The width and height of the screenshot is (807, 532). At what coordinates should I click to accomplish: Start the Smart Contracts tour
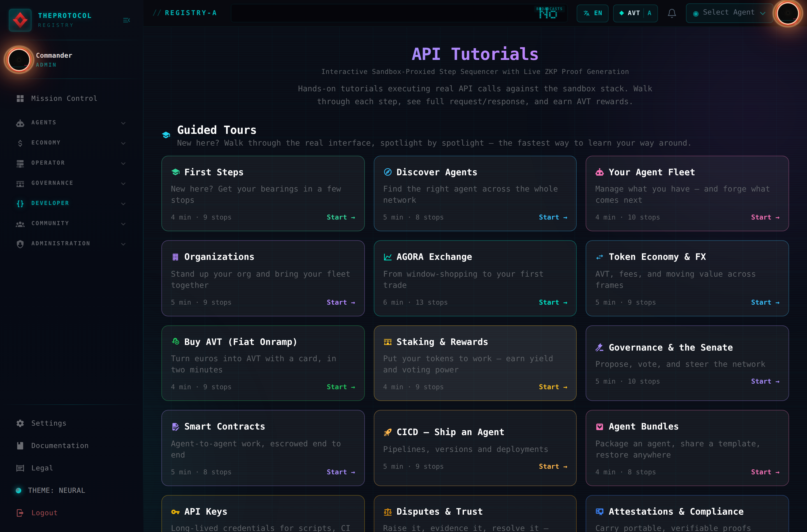click(341, 472)
